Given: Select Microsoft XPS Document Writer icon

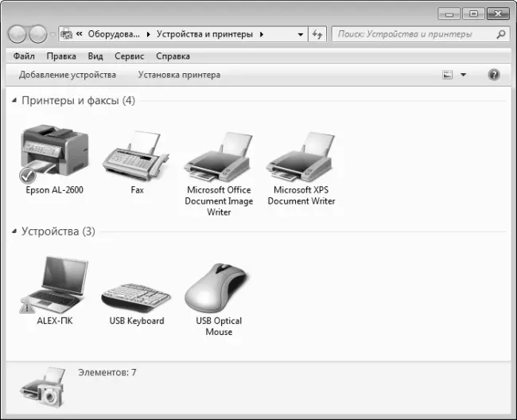Looking at the screenshot, I should [300, 157].
